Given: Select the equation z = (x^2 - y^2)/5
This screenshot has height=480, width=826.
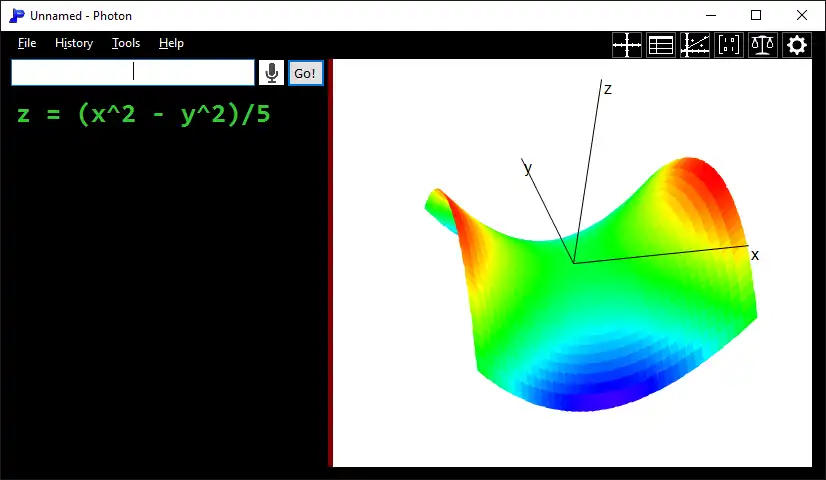Looking at the screenshot, I should (144, 114).
